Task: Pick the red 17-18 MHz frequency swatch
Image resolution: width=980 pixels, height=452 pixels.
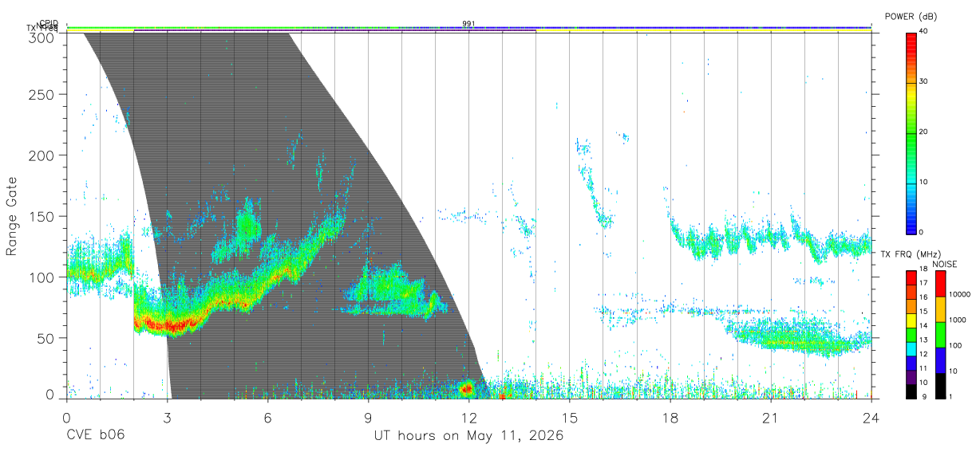Action: [x=911, y=277]
